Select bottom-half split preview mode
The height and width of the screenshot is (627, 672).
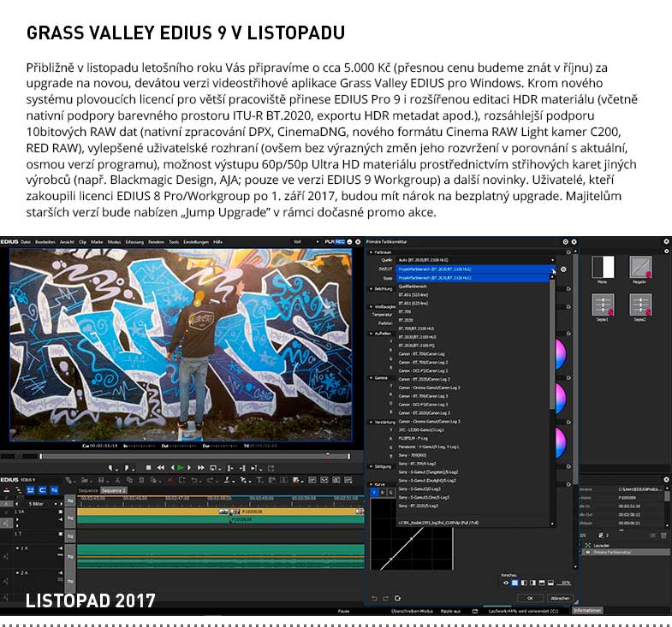click(x=550, y=583)
